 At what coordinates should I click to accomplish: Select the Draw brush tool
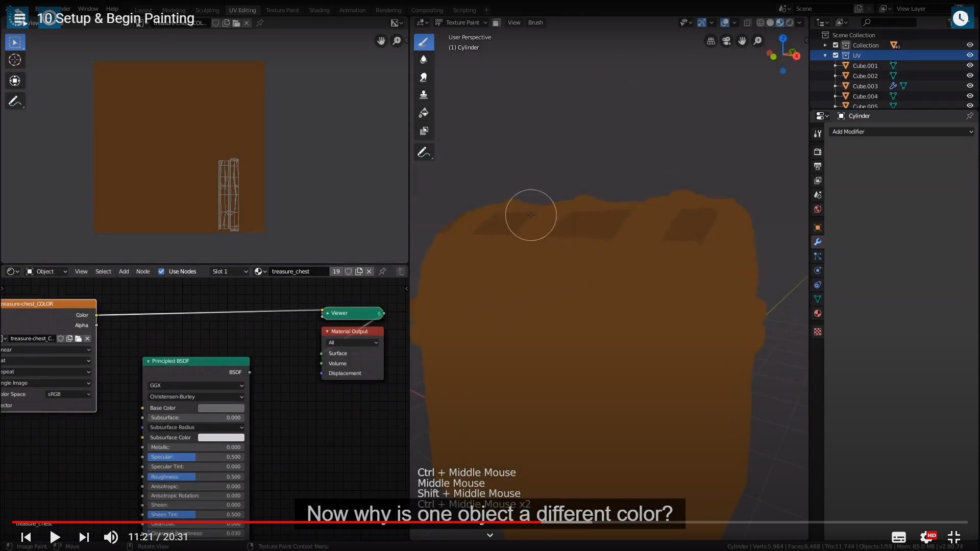click(424, 42)
